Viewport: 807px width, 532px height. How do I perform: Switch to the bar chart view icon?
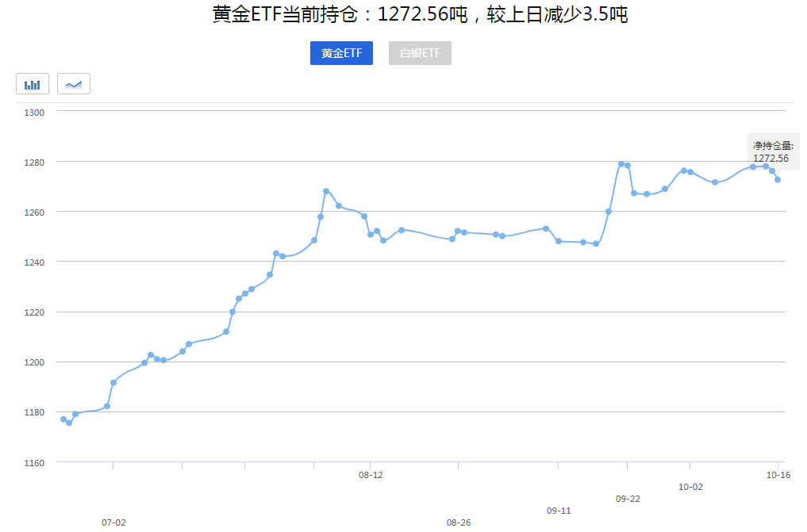click(33, 84)
